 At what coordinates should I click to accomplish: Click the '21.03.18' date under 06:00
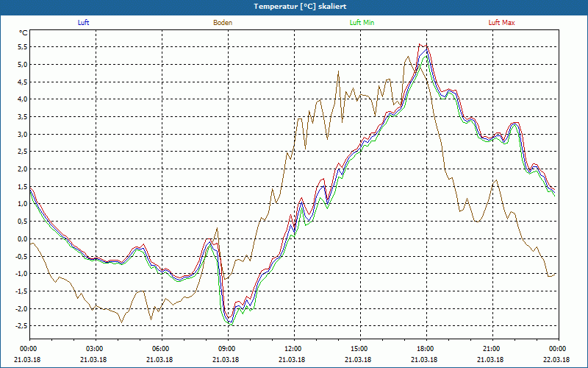pos(159,359)
